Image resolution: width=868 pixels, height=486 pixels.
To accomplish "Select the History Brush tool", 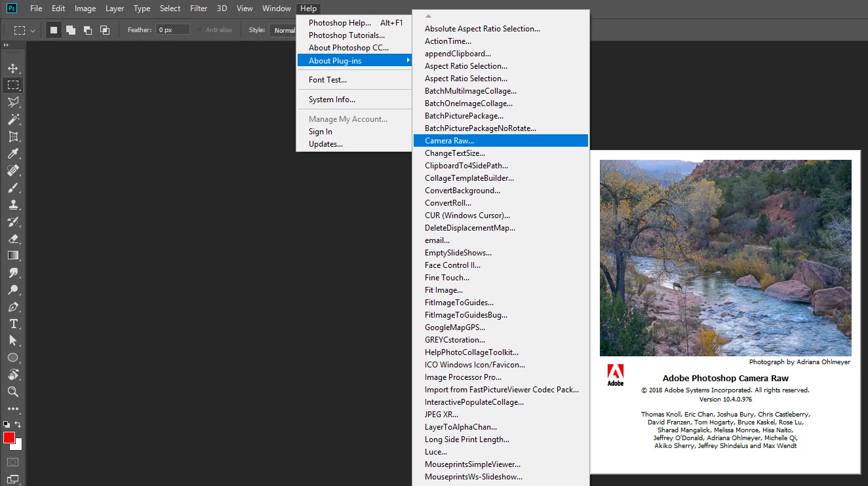I will click(13, 221).
